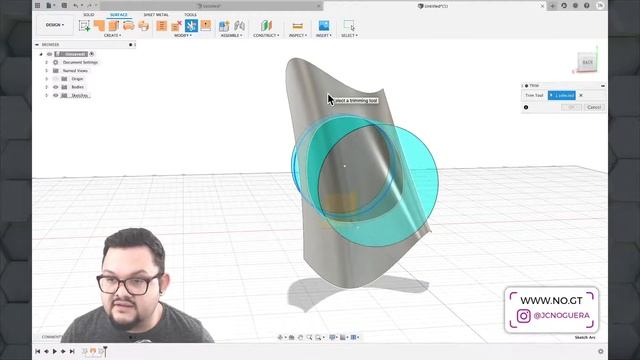Viewport: 640px width, 360px height.
Task: Click the timeline position marker
Action: (105, 351)
